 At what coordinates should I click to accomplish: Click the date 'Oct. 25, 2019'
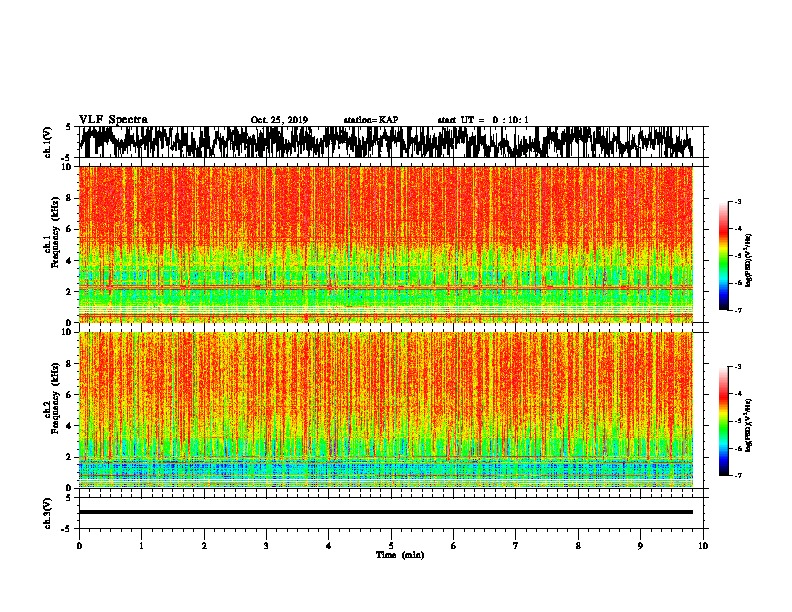[x=279, y=120]
